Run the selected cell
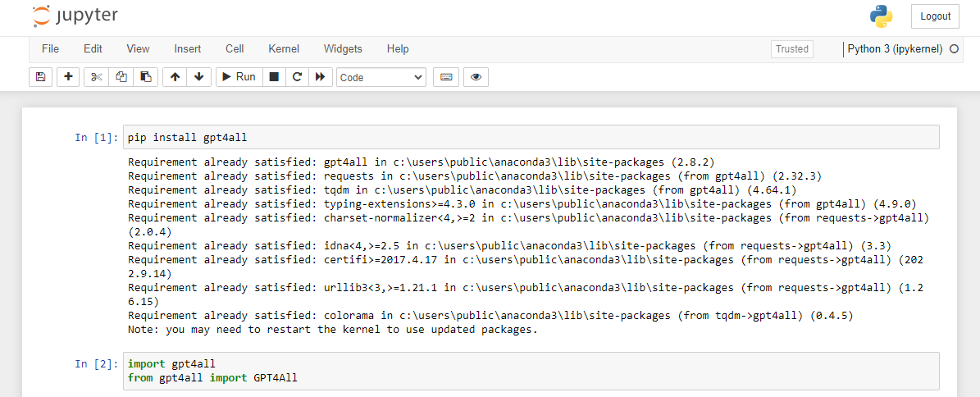 pyautogui.click(x=239, y=77)
